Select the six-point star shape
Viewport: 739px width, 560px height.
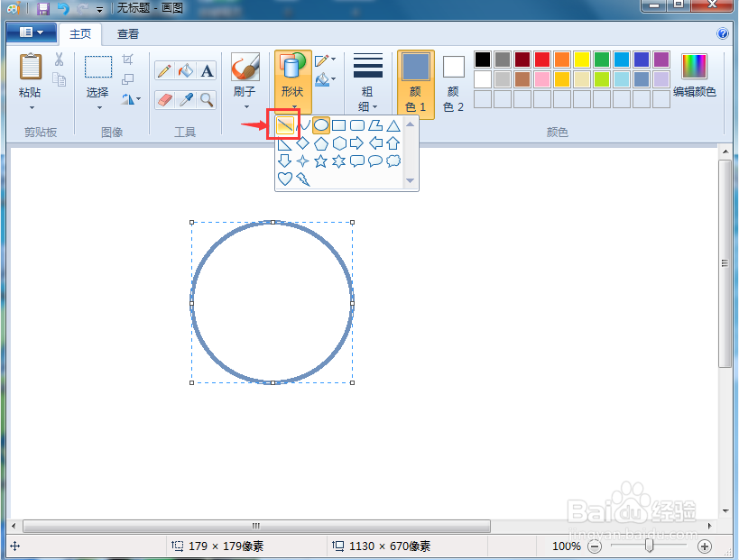[x=339, y=161]
